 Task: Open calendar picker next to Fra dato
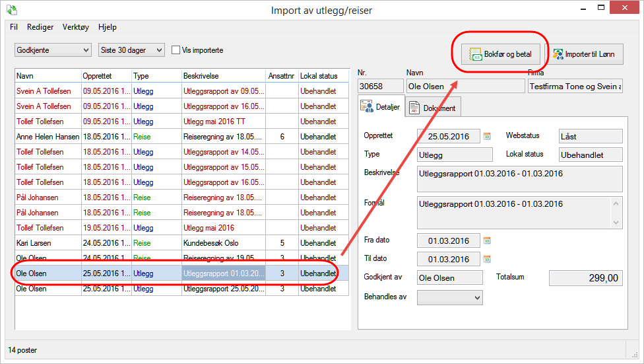488,240
